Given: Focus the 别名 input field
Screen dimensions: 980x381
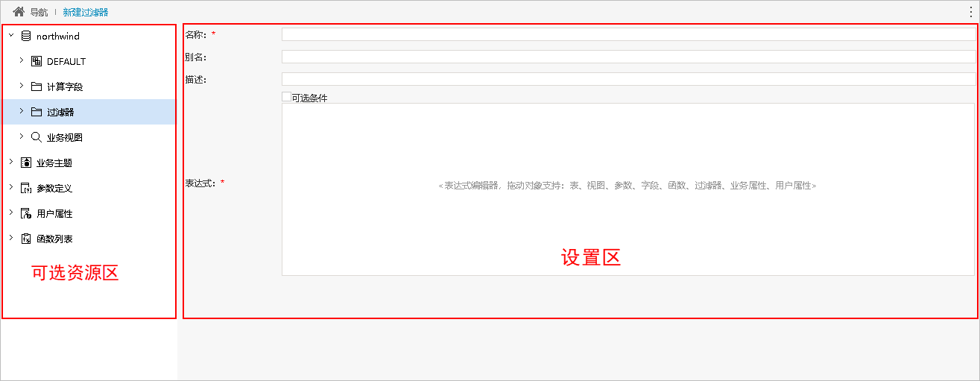Looking at the screenshot, I should (628, 57).
